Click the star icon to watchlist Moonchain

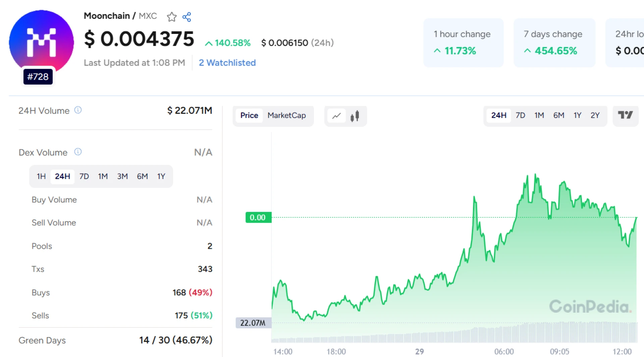(x=171, y=16)
